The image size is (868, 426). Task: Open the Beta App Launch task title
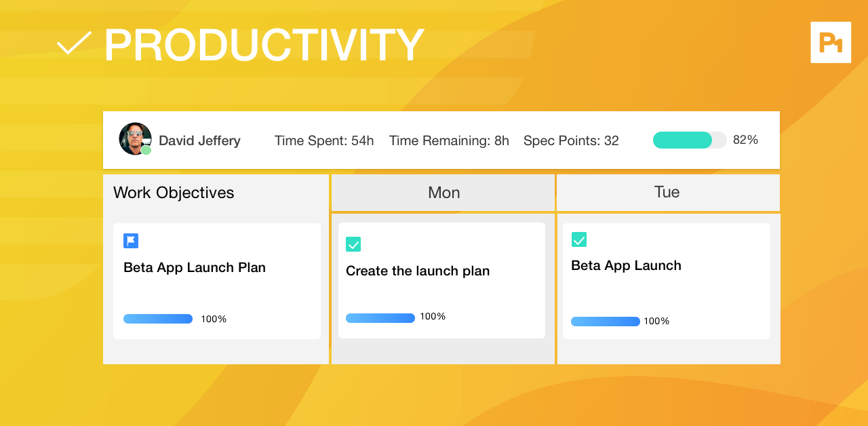pos(626,265)
